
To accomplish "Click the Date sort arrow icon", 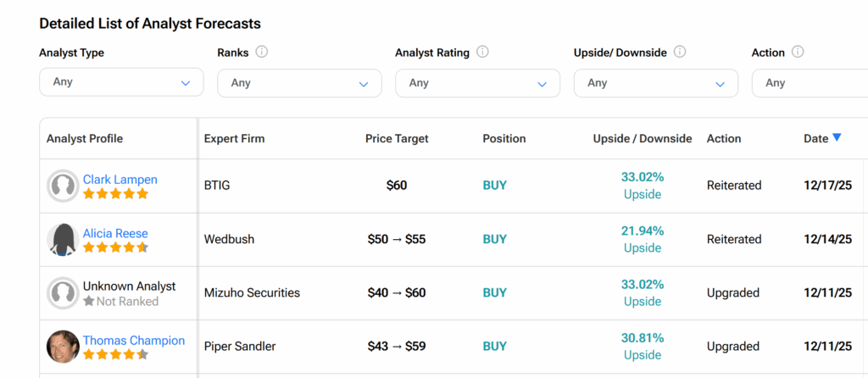I will click(837, 138).
